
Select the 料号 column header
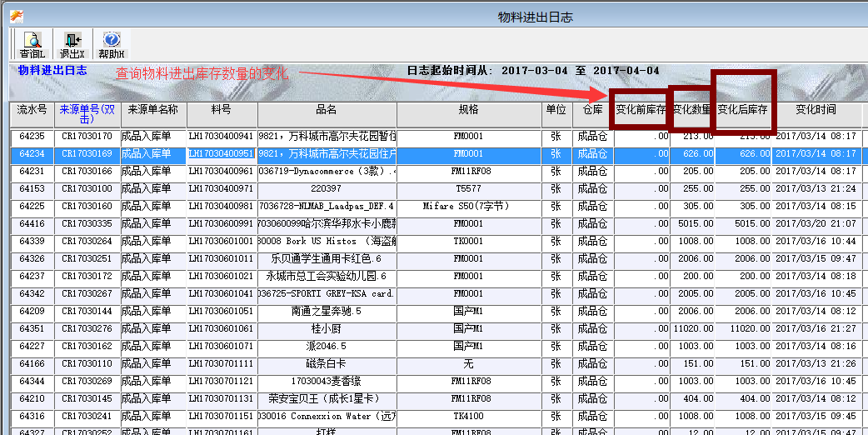[x=222, y=110]
